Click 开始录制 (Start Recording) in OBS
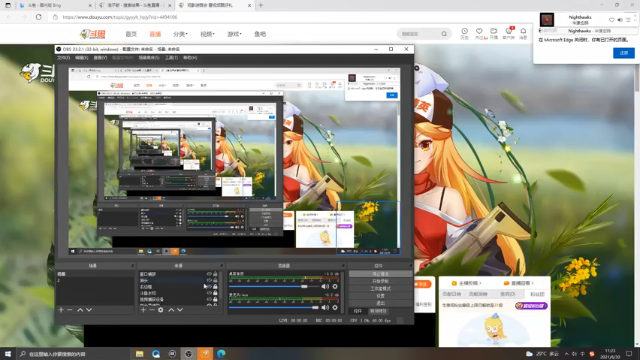 click(x=380, y=281)
